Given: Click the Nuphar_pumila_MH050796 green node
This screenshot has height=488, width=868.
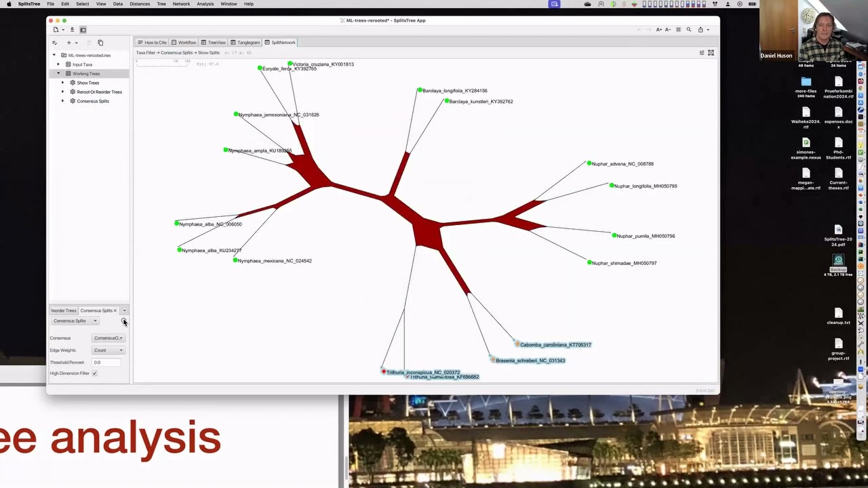Looking at the screenshot, I should click(614, 236).
